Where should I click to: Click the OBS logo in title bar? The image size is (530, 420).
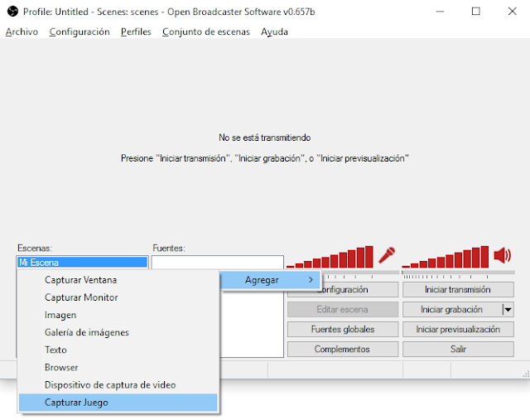click(x=12, y=12)
